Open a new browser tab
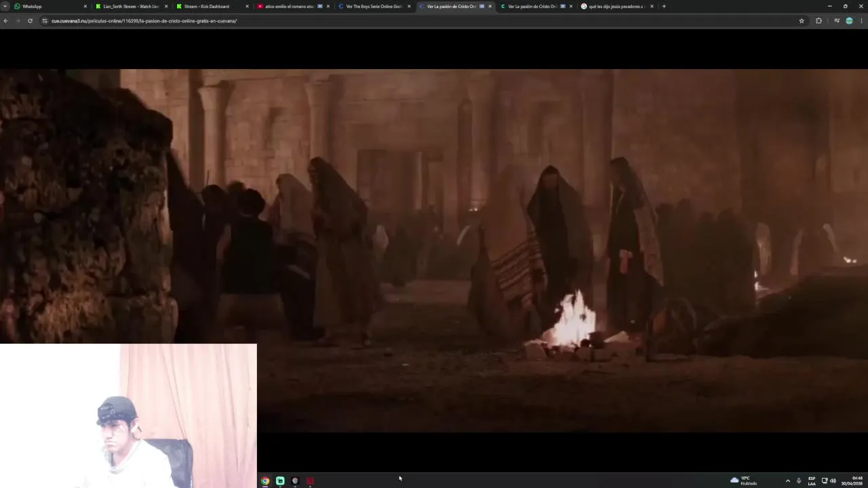 click(x=664, y=6)
